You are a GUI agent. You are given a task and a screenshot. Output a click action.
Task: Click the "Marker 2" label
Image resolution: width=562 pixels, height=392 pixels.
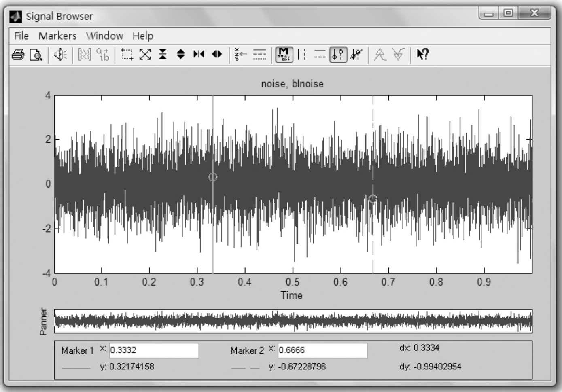click(247, 351)
